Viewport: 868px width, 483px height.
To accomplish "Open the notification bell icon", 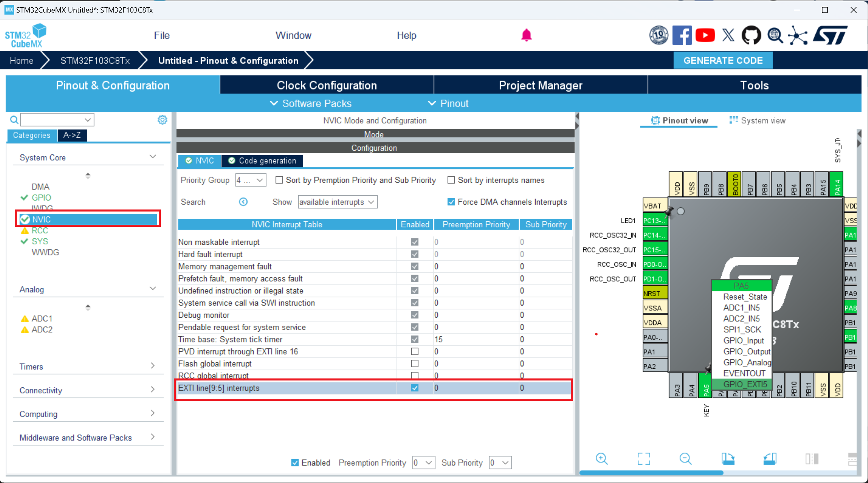I will coord(526,36).
